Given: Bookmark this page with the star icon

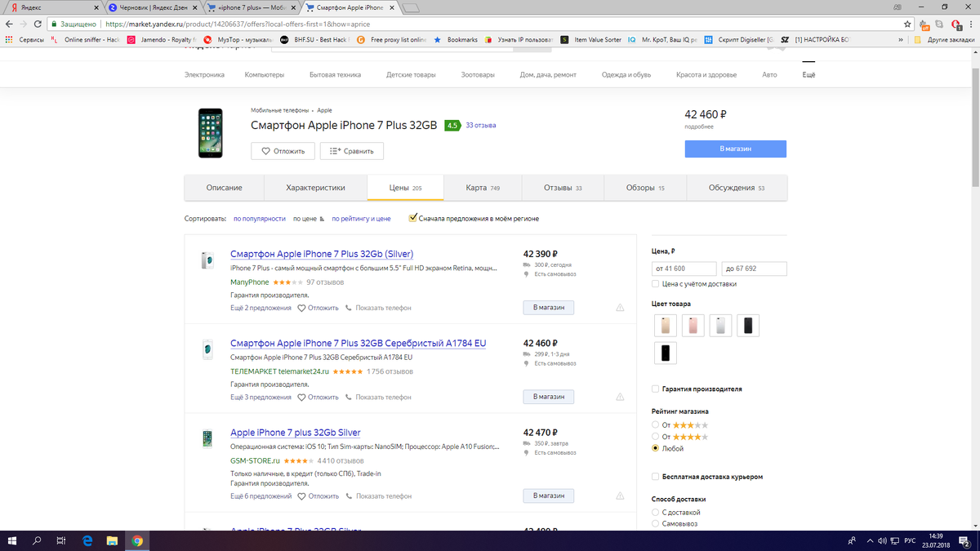Looking at the screenshot, I should point(906,24).
